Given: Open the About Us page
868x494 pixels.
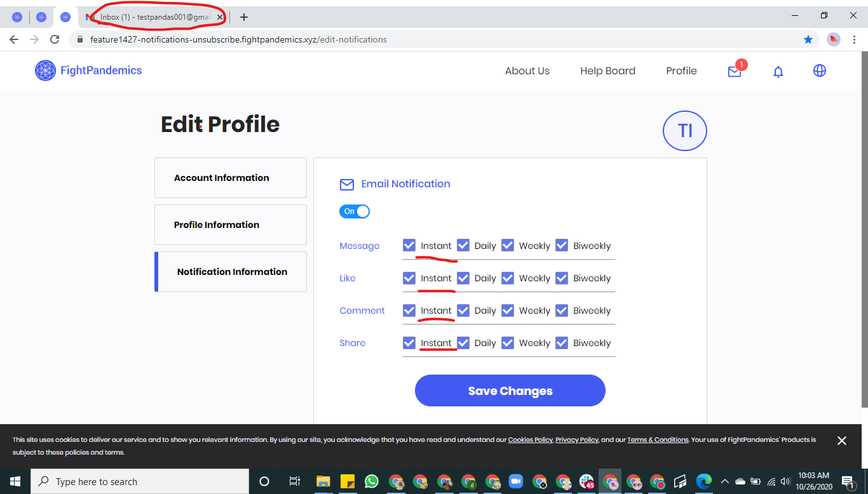Looking at the screenshot, I should [x=527, y=71].
